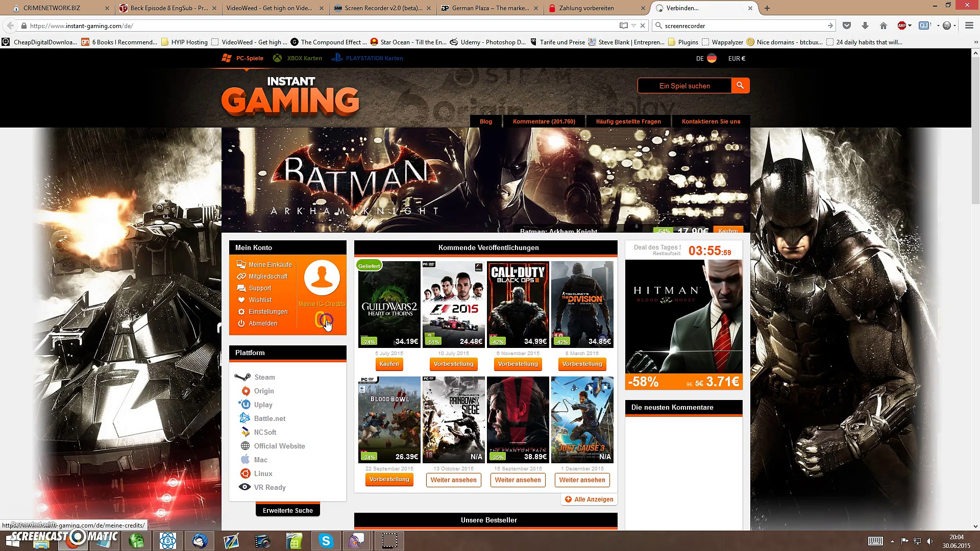Click the Skype icon in taskbar
The height and width of the screenshot is (551, 980).
[x=326, y=541]
